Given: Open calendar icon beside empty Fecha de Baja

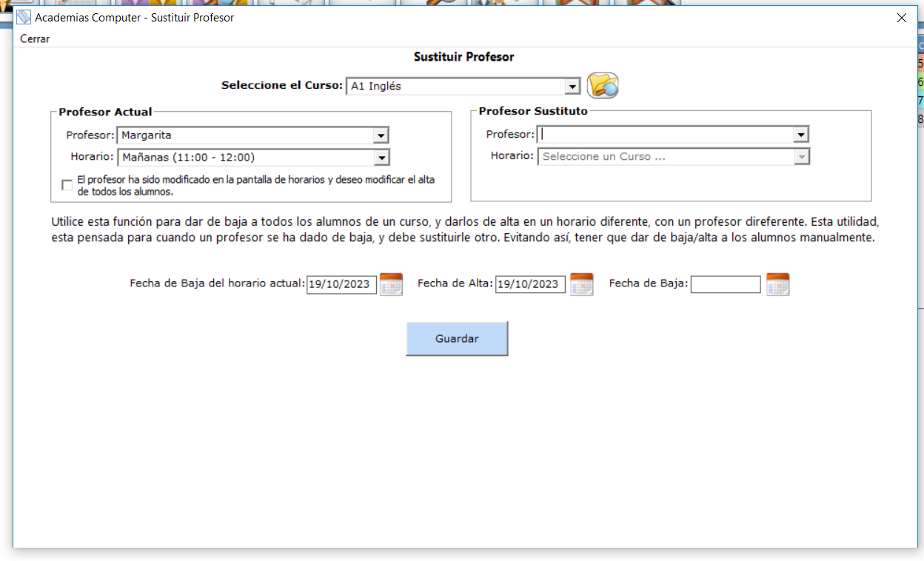Looking at the screenshot, I should [x=777, y=284].
